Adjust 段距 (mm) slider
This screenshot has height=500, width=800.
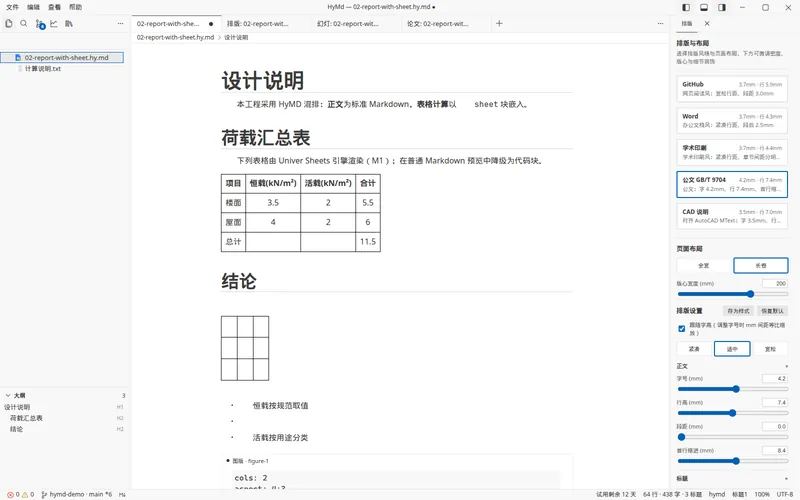pos(732,437)
